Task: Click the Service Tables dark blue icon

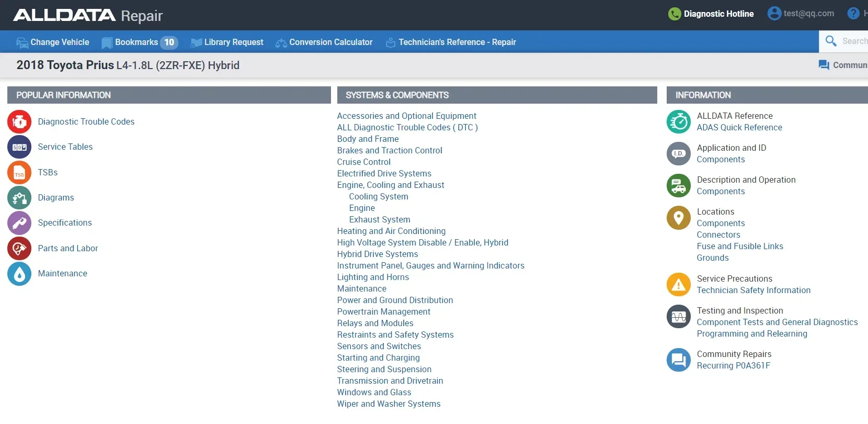Action: click(19, 147)
